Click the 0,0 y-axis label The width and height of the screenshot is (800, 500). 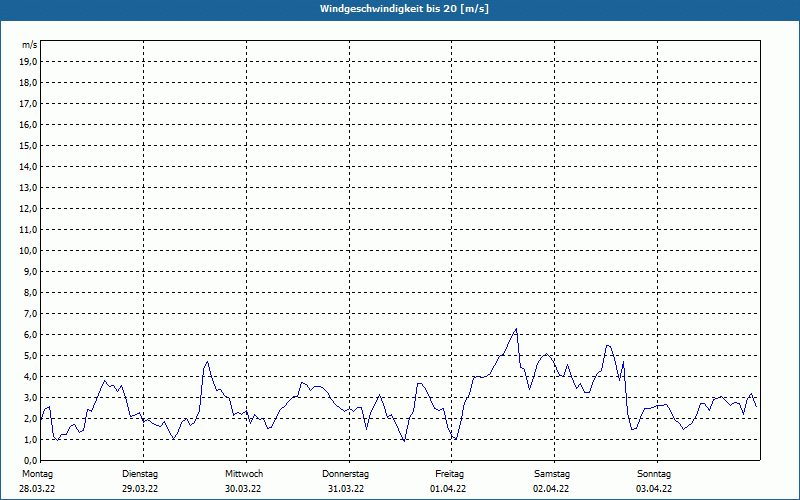click(31, 461)
